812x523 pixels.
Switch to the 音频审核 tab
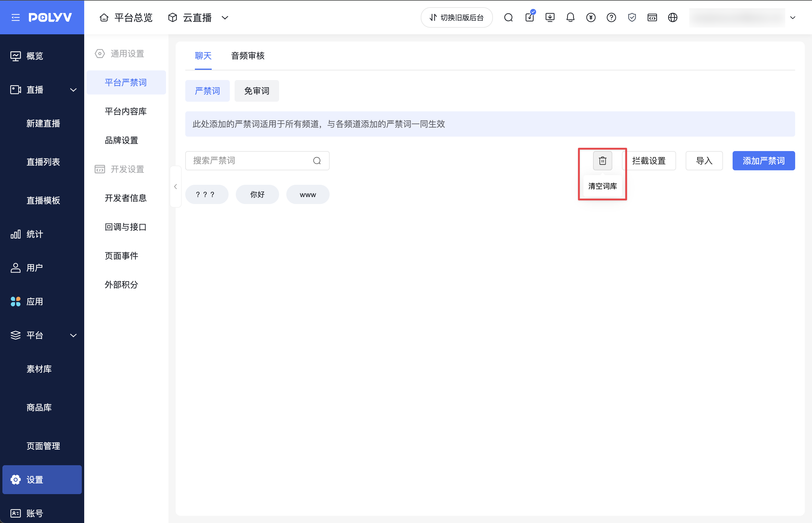pos(248,56)
